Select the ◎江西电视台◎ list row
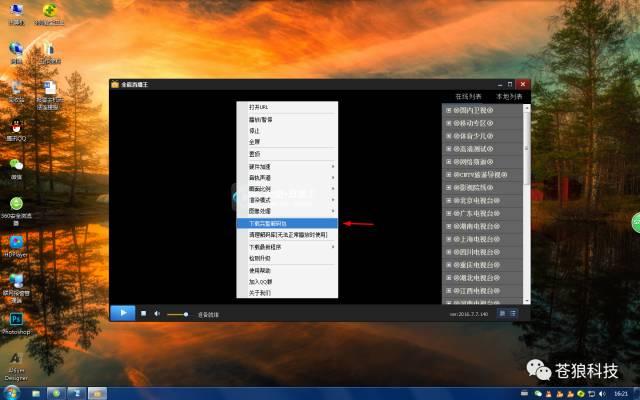The image size is (640, 400). (482, 291)
